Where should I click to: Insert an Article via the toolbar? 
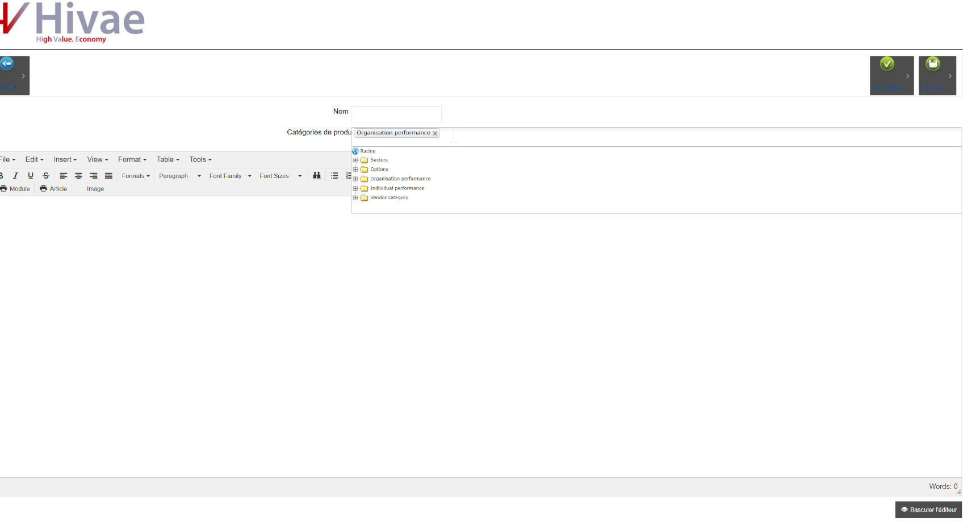[x=53, y=189]
